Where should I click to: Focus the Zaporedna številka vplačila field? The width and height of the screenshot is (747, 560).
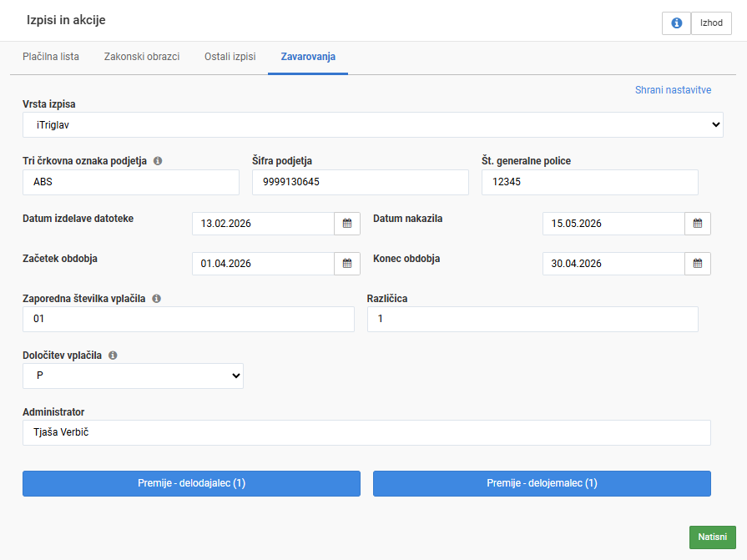[x=189, y=319]
